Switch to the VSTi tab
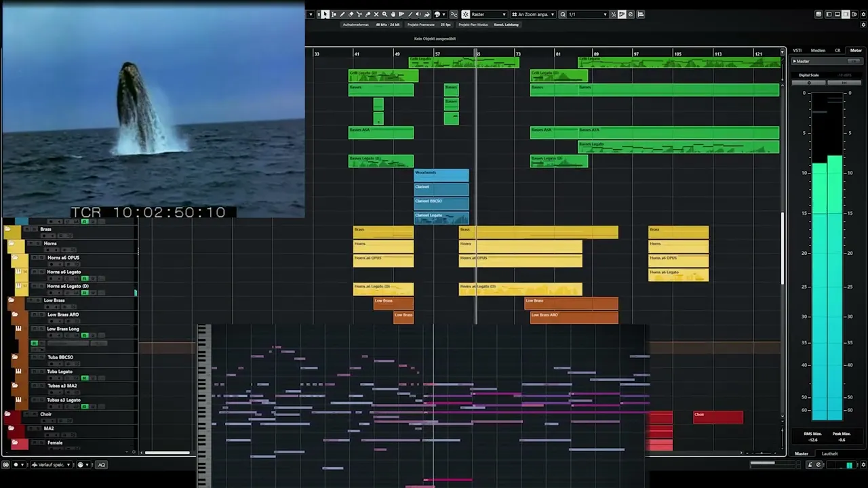Viewport: 868px width, 488px height. coord(797,50)
